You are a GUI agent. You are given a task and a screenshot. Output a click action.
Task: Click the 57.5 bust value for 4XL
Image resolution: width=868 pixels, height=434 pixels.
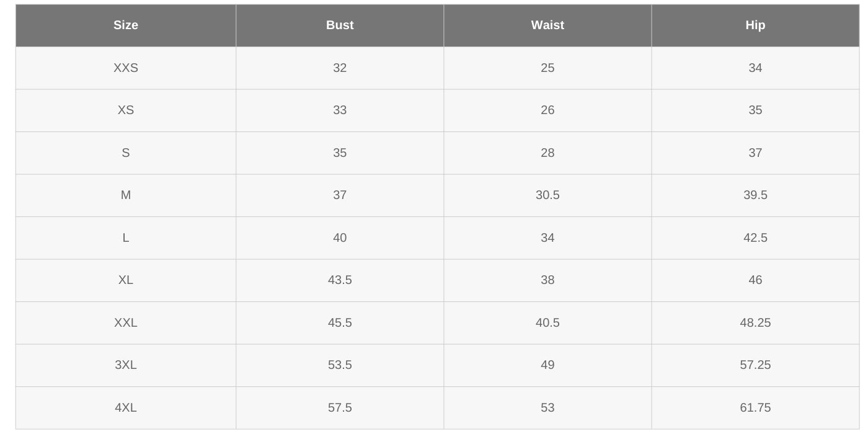click(340, 408)
